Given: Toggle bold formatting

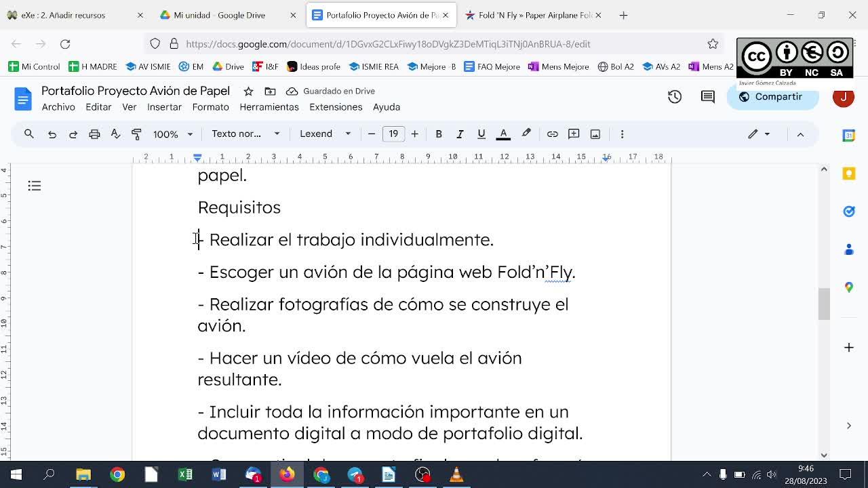Looking at the screenshot, I should click(x=439, y=134).
